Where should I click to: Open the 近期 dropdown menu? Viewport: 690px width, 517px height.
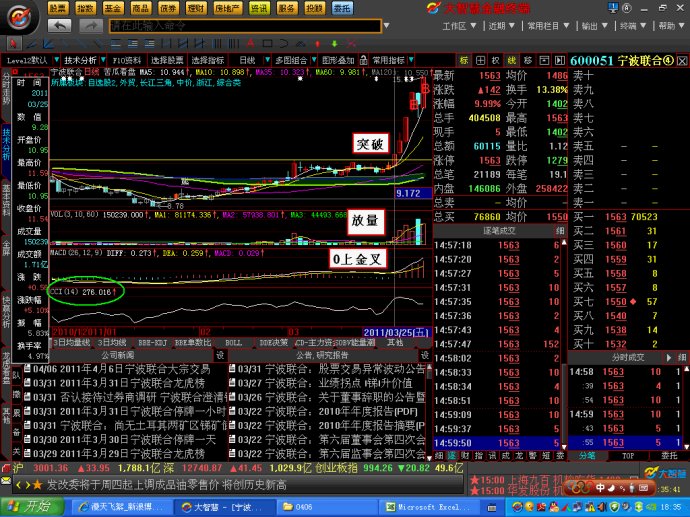pyautogui.click(x=501, y=26)
